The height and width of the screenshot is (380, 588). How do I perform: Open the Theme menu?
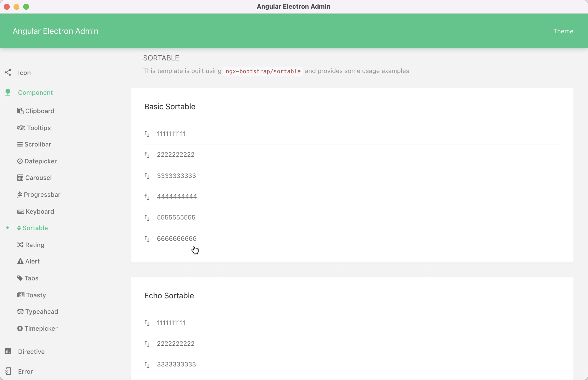(x=563, y=31)
